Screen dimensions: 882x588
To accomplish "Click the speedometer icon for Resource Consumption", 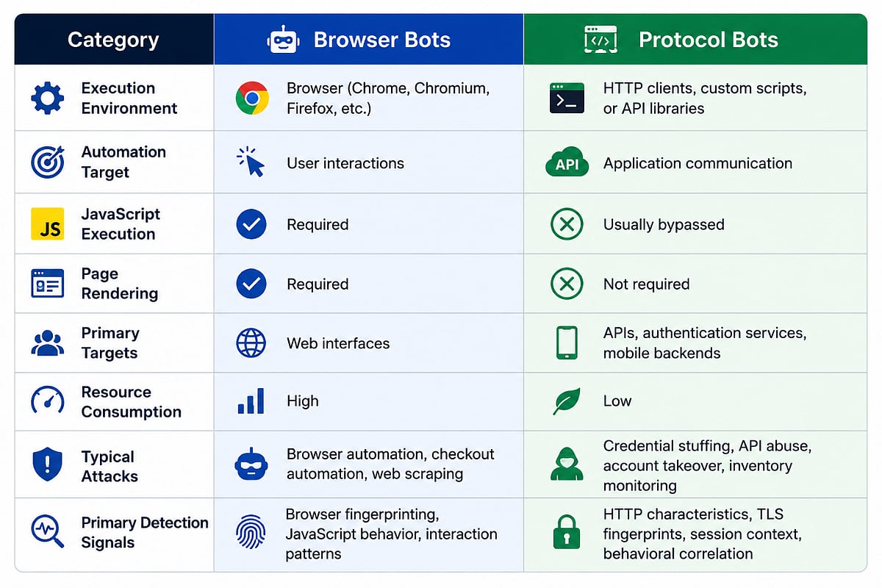I will [x=47, y=401].
